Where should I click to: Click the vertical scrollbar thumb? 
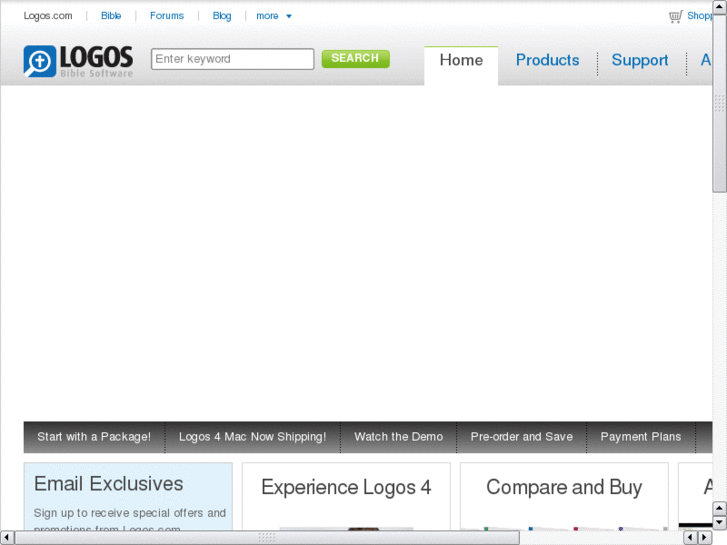[720, 103]
